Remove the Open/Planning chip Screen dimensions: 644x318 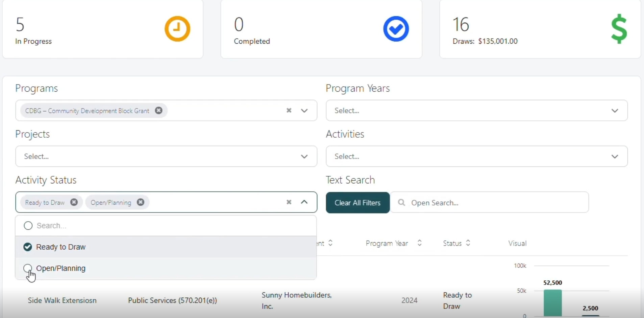141,202
